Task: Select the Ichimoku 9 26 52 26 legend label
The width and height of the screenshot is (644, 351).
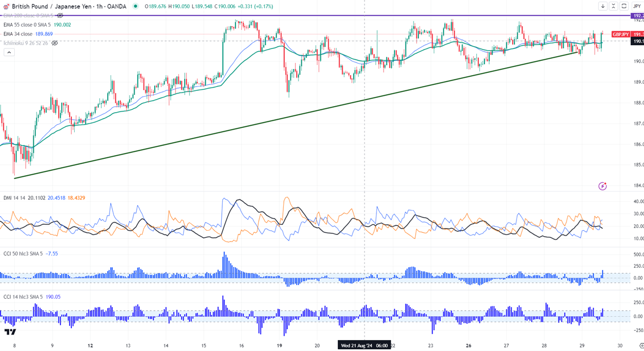Action: (x=26, y=43)
